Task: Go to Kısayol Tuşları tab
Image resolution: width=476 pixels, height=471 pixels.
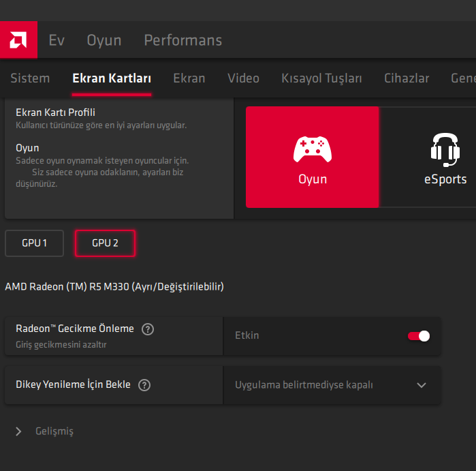Action: click(322, 78)
